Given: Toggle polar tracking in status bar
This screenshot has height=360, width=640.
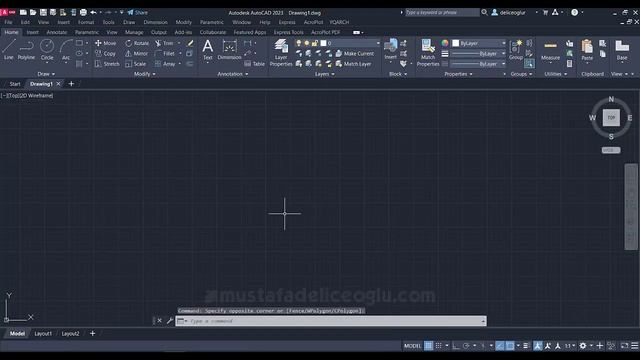Looking at the screenshot, I should click(x=466, y=346).
